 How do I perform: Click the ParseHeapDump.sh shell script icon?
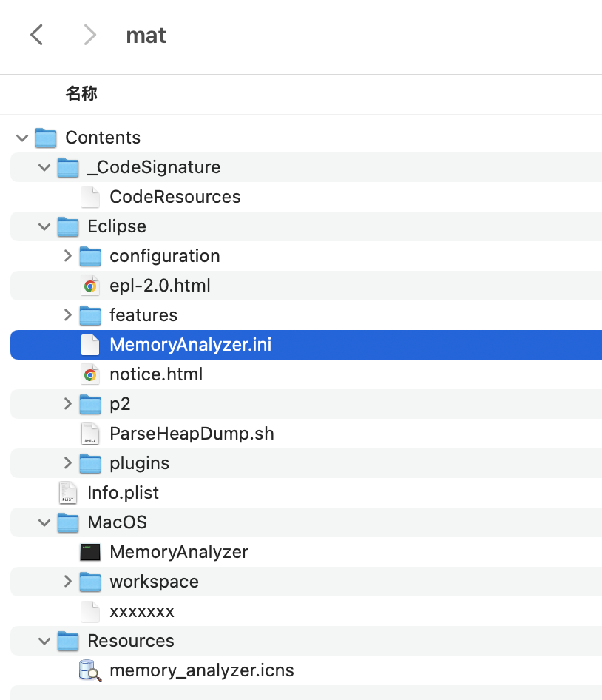click(x=90, y=434)
